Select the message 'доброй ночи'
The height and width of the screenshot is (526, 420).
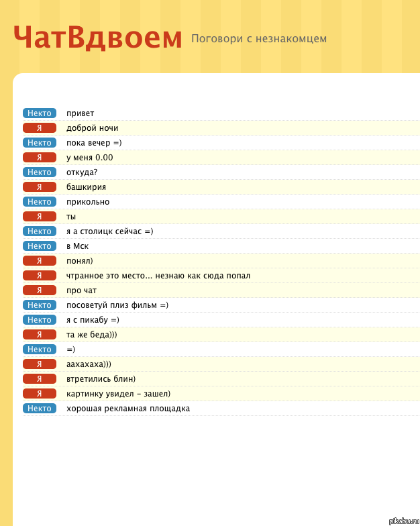click(x=93, y=128)
